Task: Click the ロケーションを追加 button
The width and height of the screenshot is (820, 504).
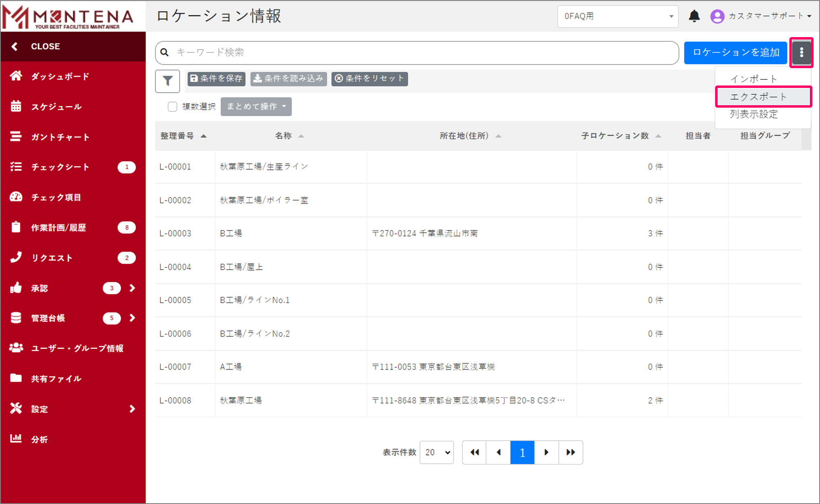Action: pos(735,52)
